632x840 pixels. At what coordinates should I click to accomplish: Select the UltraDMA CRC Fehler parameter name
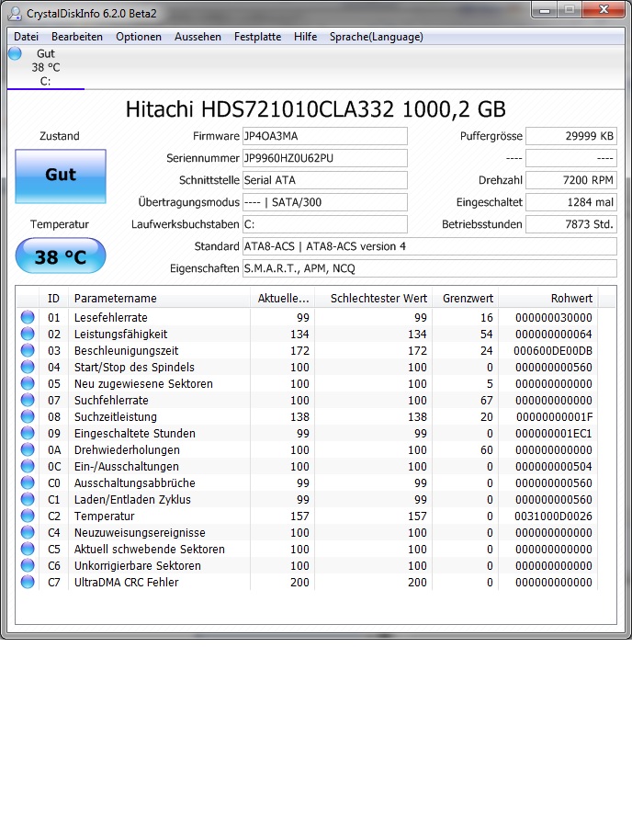coord(127,583)
